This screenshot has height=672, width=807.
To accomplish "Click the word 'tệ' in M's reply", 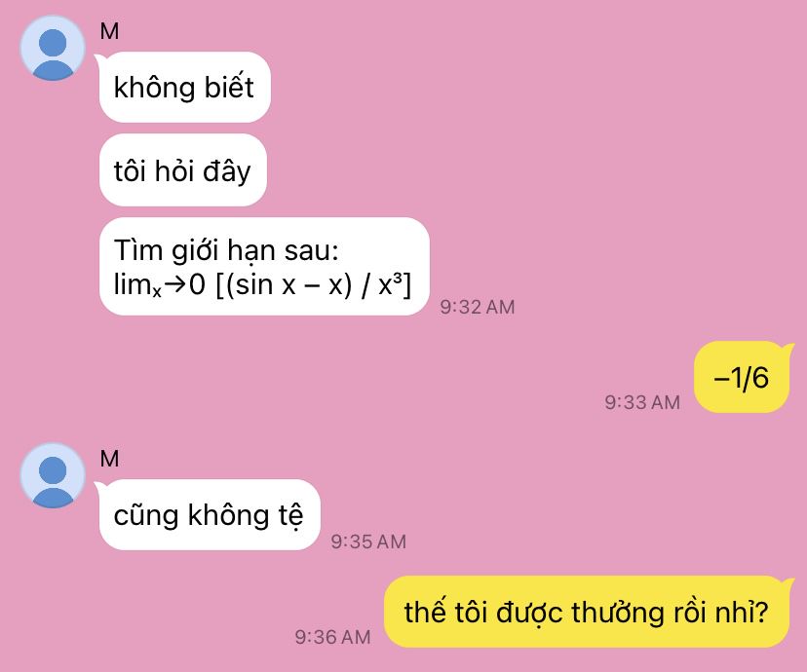I will [x=290, y=516].
